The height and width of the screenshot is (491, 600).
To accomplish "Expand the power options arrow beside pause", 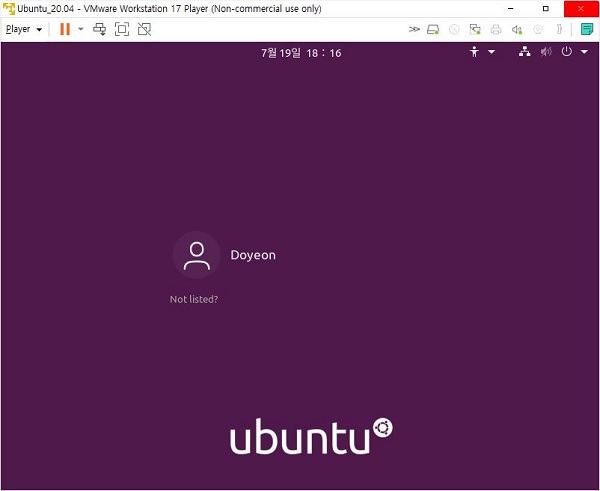I will tap(81, 29).
